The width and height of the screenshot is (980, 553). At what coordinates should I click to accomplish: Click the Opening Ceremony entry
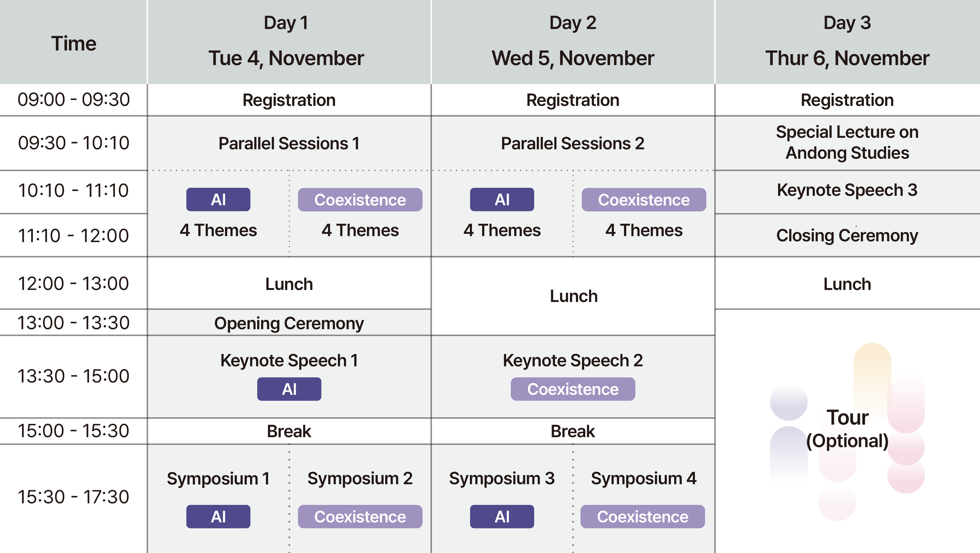tap(289, 323)
